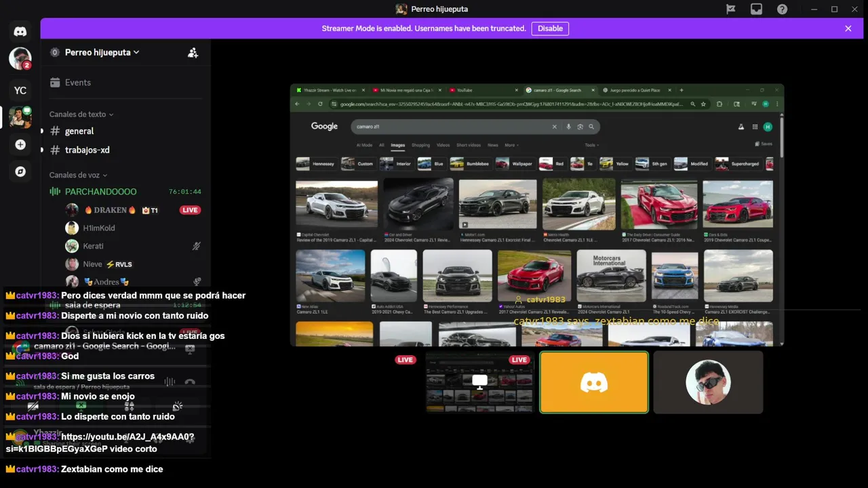Screen dimensions: 868x488
Task: Open Google account H avatar
Action: [768, 127]
